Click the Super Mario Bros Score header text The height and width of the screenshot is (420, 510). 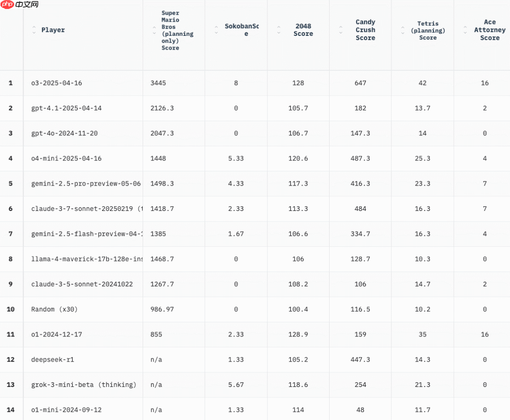[177, 30]
